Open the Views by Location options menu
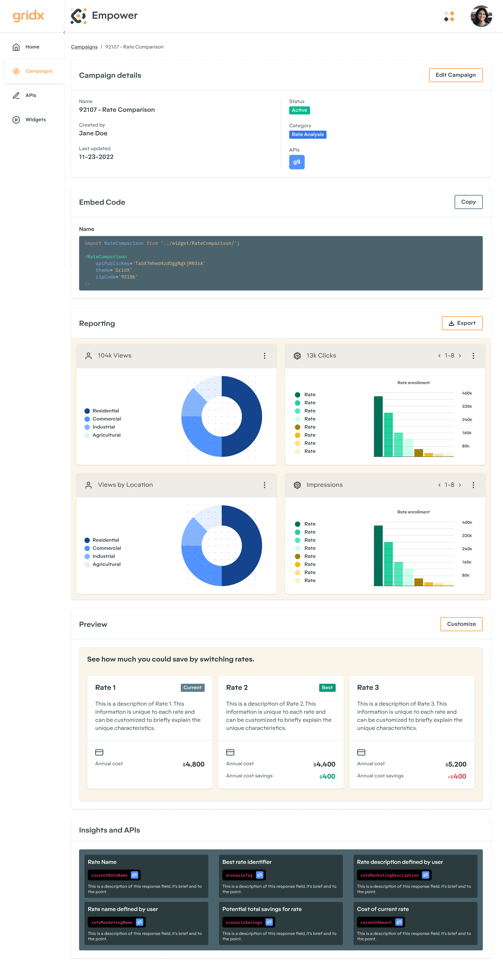This screenshot has width=503, height=980. (x=265, y=485)
